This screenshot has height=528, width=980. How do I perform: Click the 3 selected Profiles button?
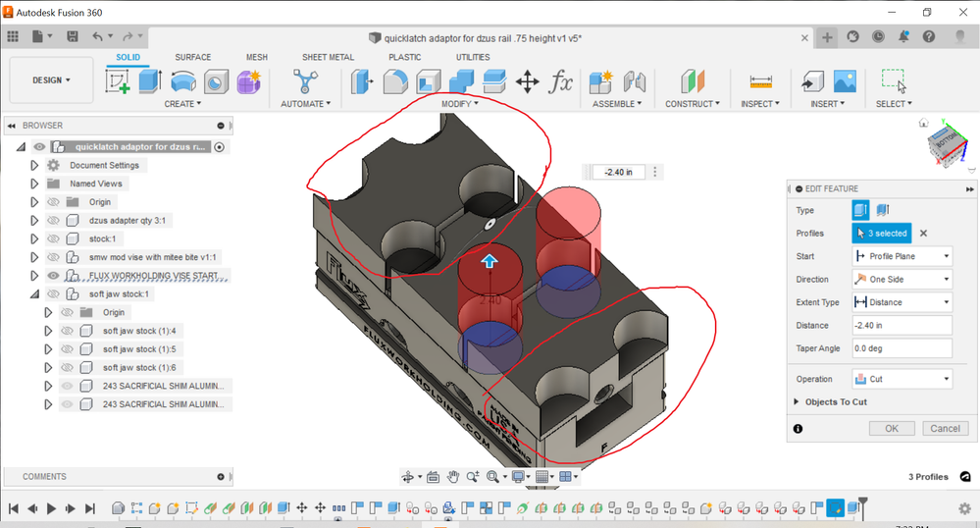882,234
